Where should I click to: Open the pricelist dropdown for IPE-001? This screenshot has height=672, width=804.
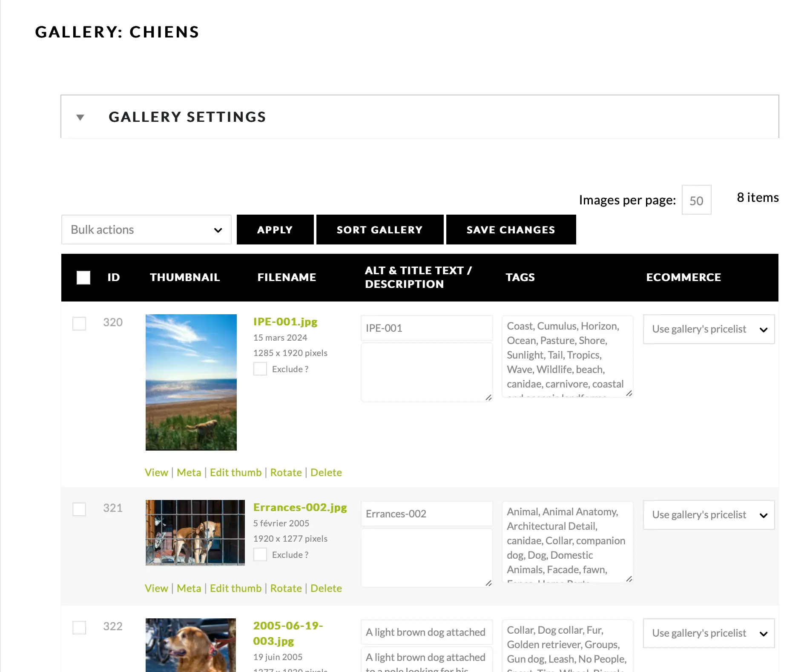(x=709, y=329)
